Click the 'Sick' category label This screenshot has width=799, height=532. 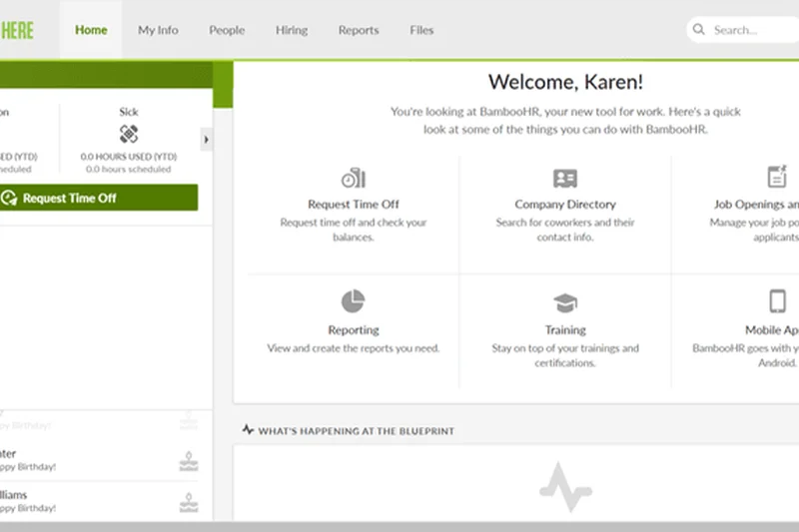129,112
